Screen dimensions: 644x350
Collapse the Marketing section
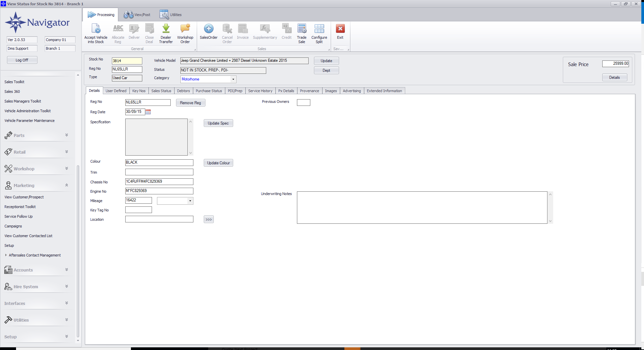[x=66, y=185]
